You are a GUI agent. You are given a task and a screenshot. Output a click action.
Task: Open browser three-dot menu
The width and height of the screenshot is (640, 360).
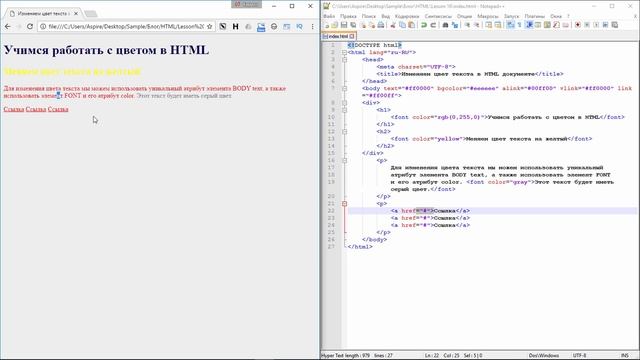click(313, 27)
